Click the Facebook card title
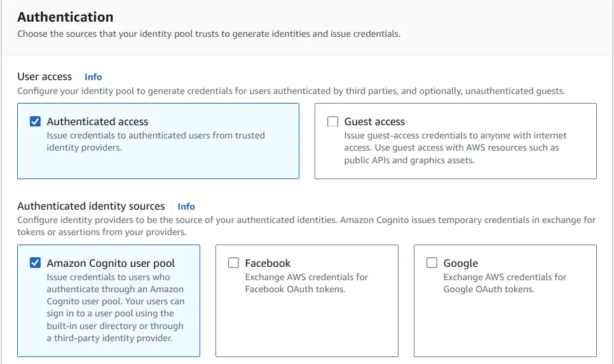Viewport: 614px width, 364px height. (x=268, y=263)
